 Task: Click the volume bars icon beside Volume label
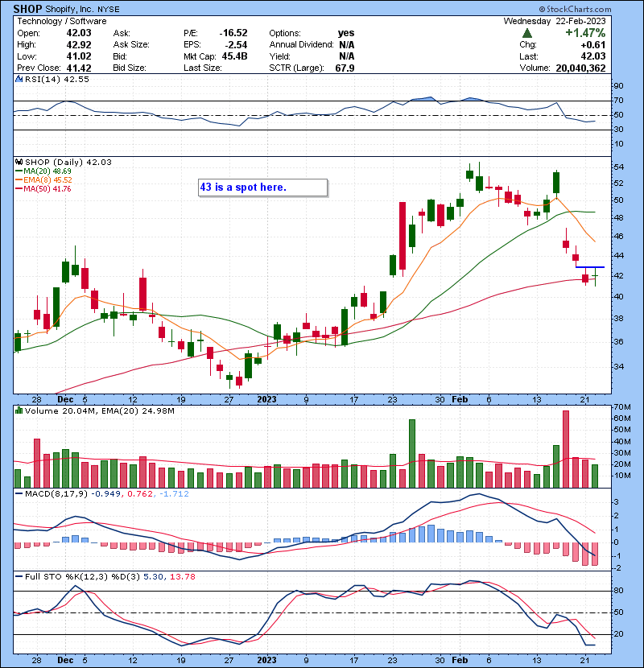click(x=19, y=410)
